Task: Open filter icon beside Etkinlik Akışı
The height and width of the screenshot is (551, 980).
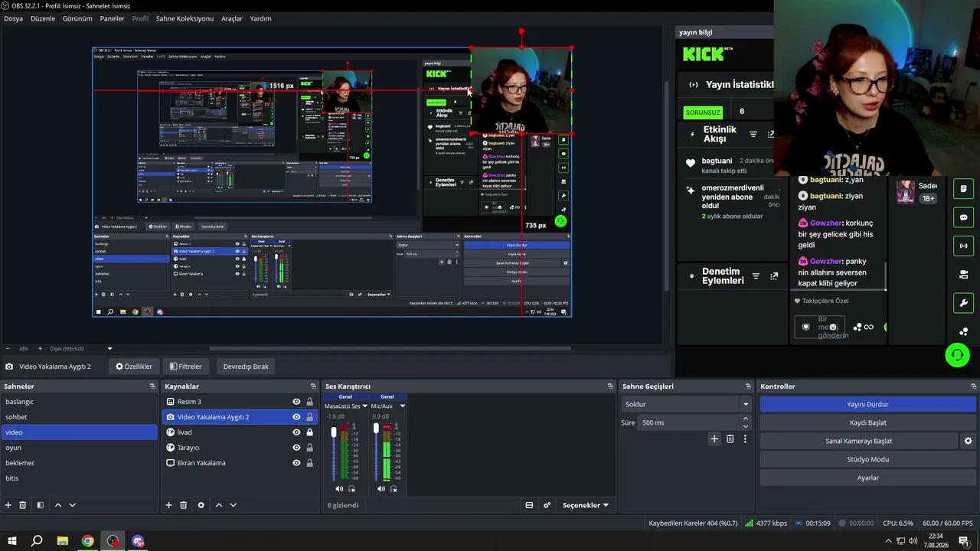Action: coord(753,135)
